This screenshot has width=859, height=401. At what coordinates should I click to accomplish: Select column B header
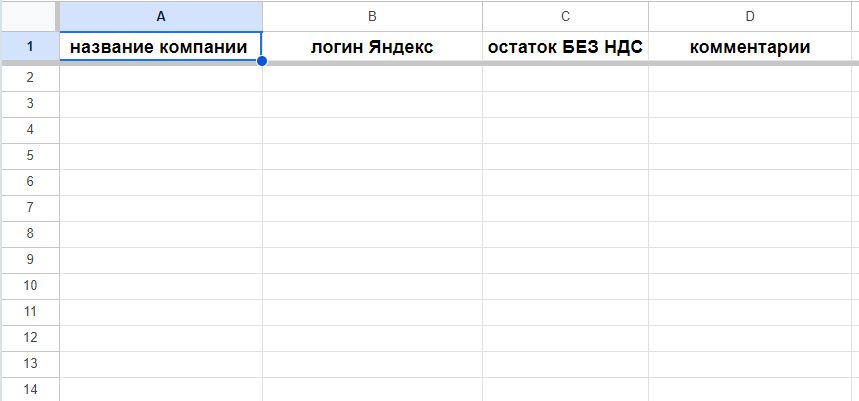click(372, 16)
